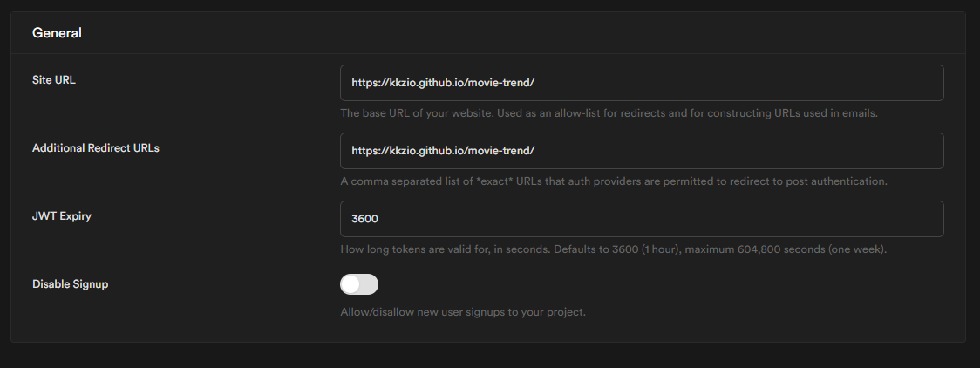Click the Disable Signup label text
Image resolution: width=980 pixels, height=368 pixels.
71,283
